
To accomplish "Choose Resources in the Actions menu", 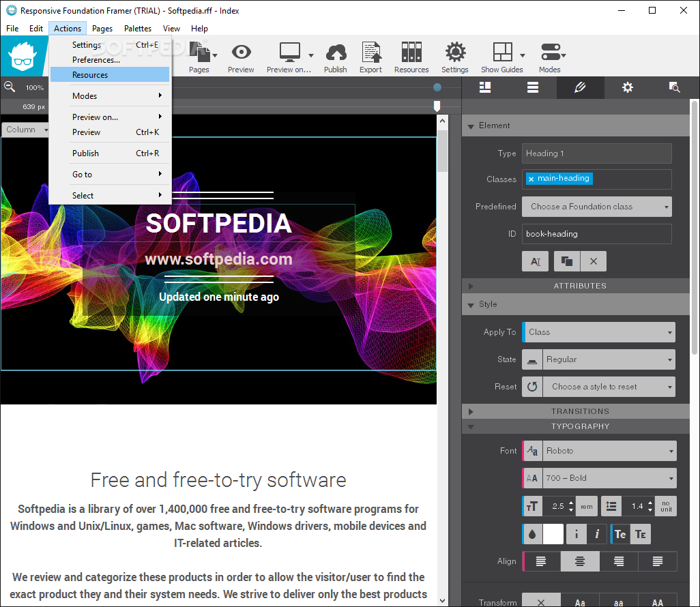I will [x=110, y=74].
